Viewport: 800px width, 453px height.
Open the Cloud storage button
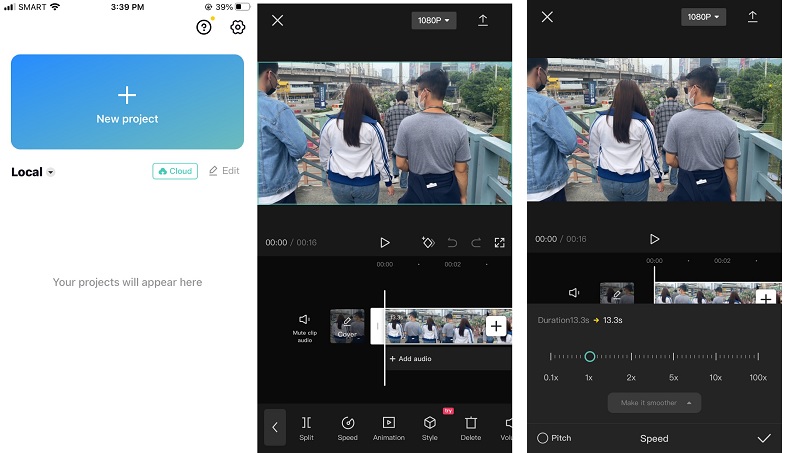pyautogui.click(x=175, y=171)
